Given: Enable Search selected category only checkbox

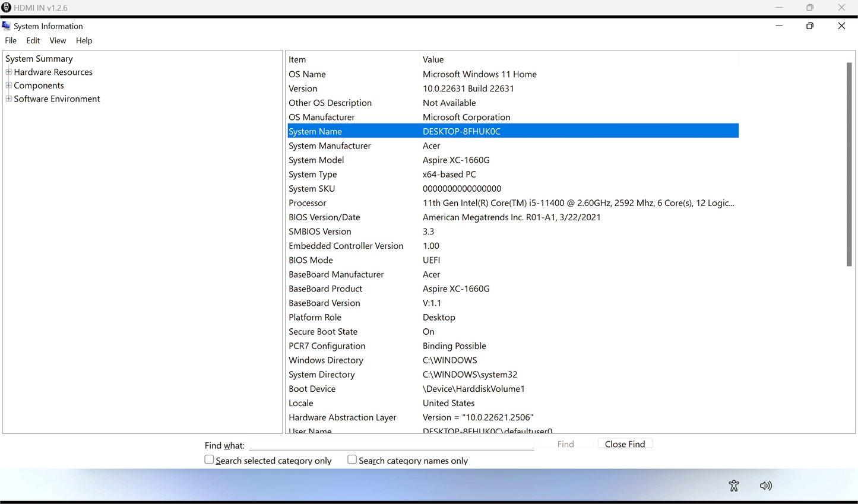Looking at the screenshot, I should point(209,459).
